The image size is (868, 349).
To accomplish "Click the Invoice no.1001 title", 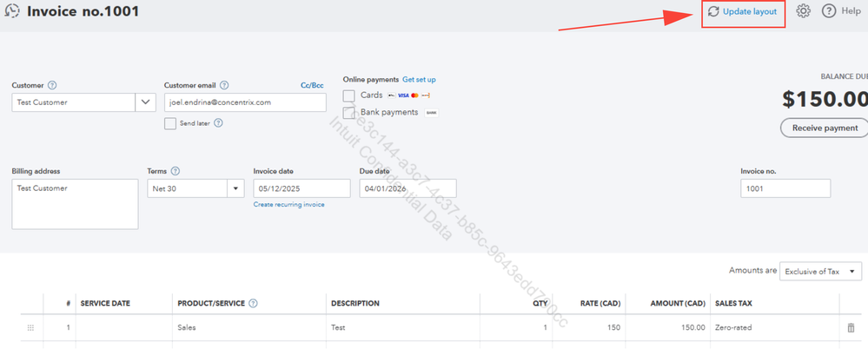I will click(x=83, y=11).
